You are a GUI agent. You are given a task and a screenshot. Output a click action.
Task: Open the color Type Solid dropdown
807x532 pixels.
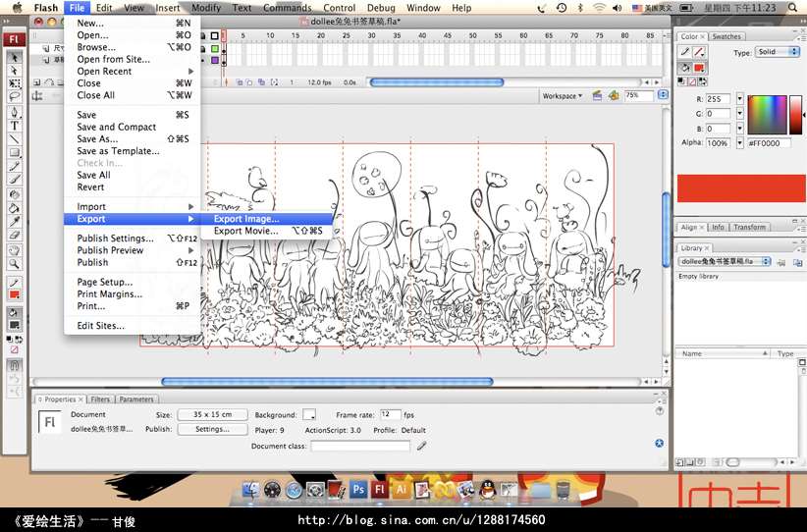click(778, 52)
